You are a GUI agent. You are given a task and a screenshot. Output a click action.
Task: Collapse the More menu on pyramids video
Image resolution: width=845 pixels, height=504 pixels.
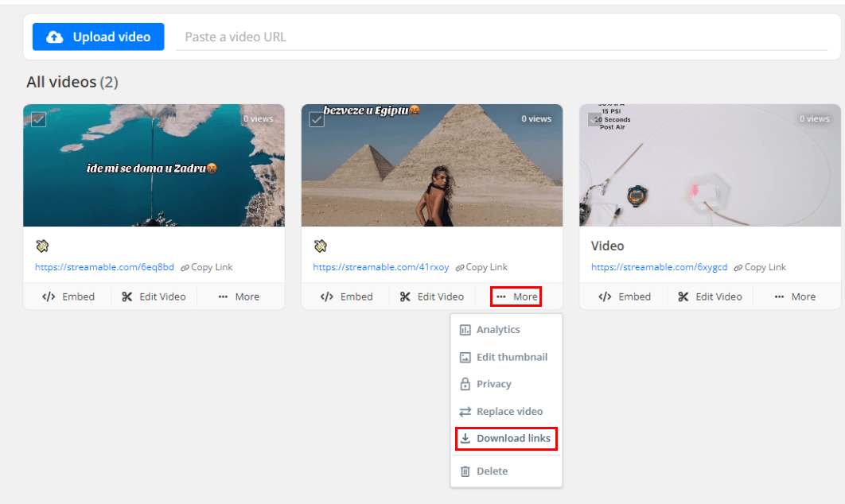click(x=516, y=297)
